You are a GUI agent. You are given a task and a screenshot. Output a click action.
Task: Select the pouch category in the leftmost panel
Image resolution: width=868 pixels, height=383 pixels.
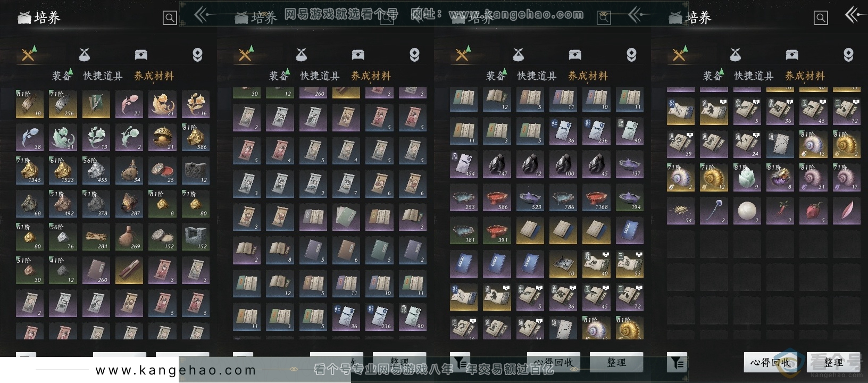point(85,54)
